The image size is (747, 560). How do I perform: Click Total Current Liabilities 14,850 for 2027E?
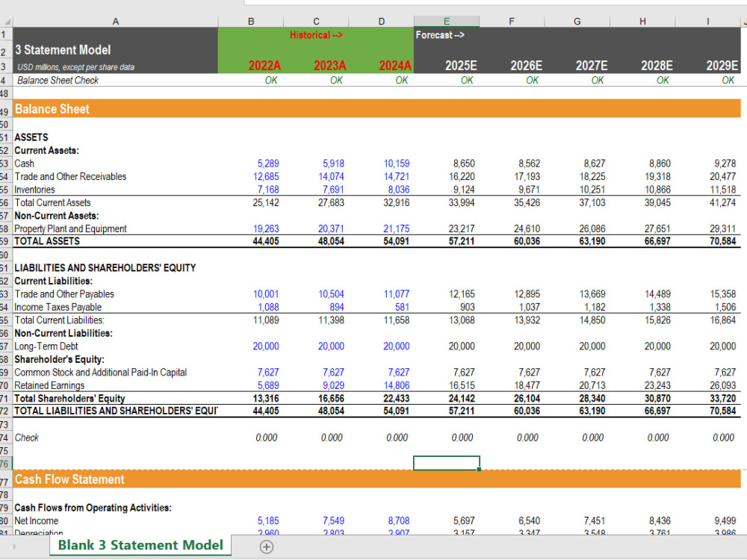(x=592, y=320)
